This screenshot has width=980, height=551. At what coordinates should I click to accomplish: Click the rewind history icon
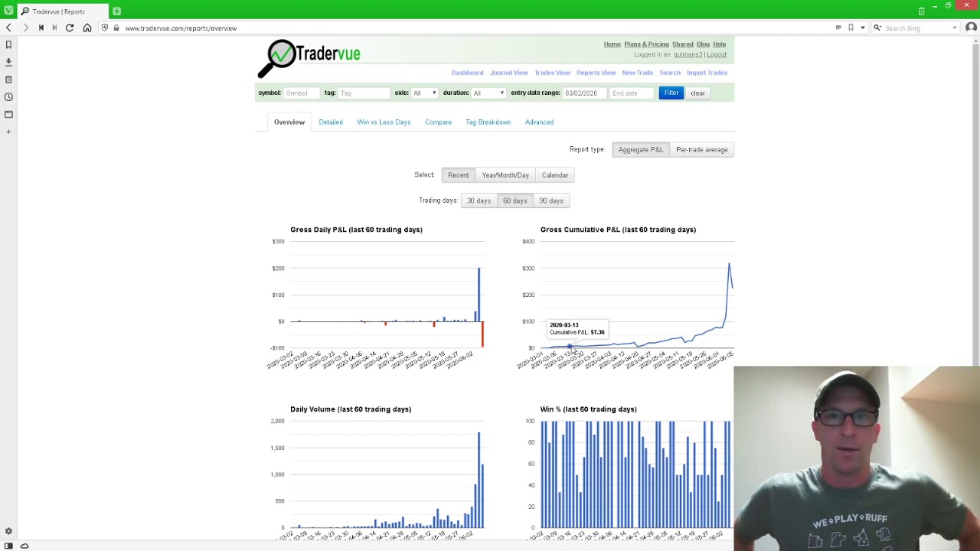[x=41, y=28]
